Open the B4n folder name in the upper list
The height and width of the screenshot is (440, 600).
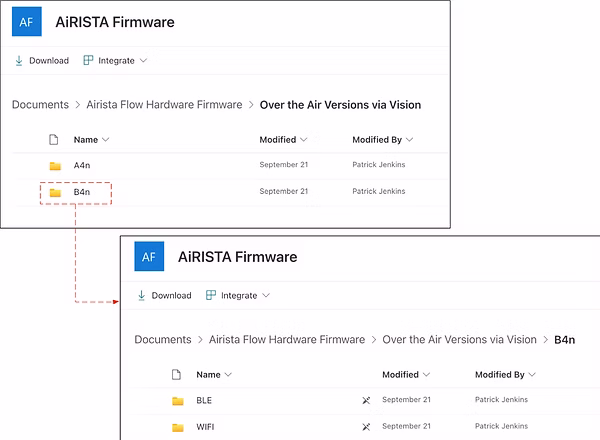(x=82, y=192)
